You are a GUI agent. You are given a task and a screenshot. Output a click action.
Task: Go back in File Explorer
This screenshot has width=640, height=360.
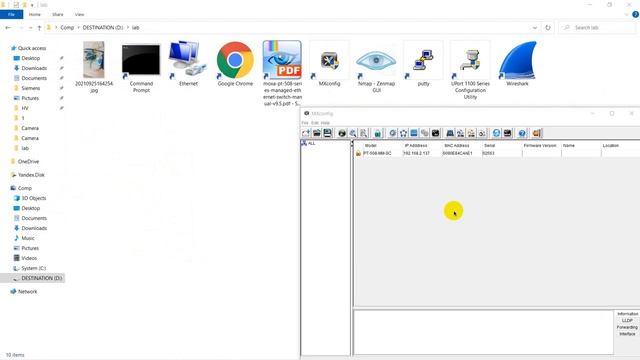[8, 28]
